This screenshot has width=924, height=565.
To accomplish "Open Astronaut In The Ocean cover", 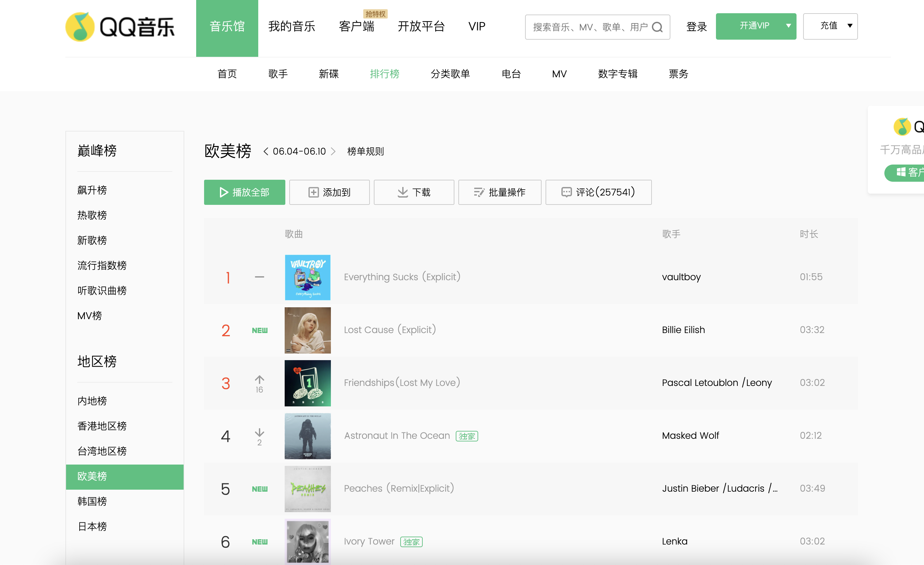I will pos(307,436).
